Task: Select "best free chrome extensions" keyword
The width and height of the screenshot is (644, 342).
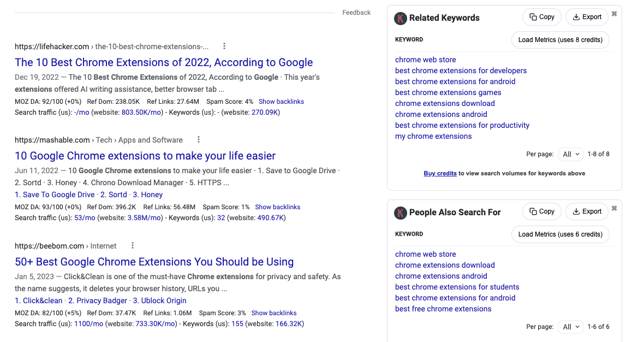Action: (443, 309)
